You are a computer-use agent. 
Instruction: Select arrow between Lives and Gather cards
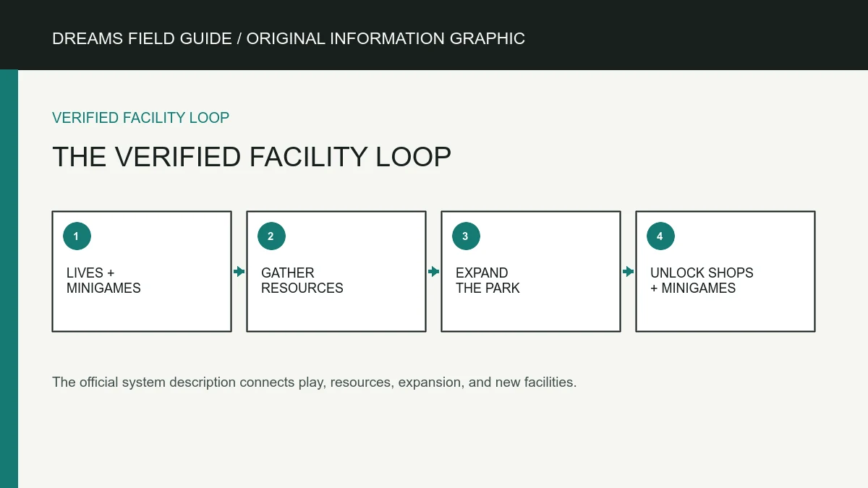tap(239, 272)
